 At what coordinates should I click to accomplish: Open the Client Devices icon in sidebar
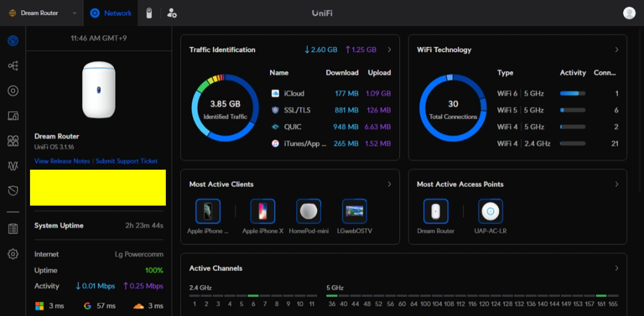coord(13,116)
